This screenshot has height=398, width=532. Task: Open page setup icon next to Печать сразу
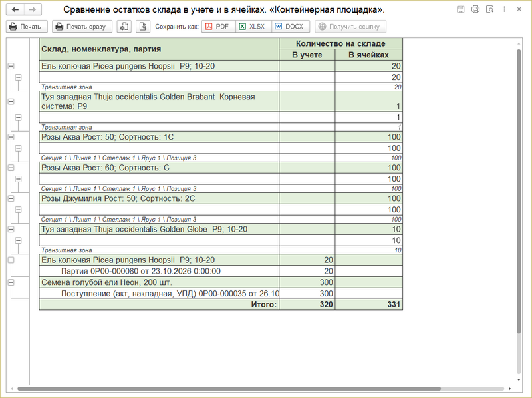[x=124, y=27]
